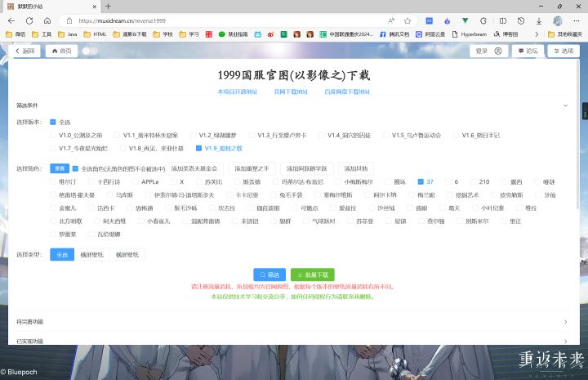Check the V1.0 version checkbox
This screenshot has width=588, height=380.
(x=53, y=135)
